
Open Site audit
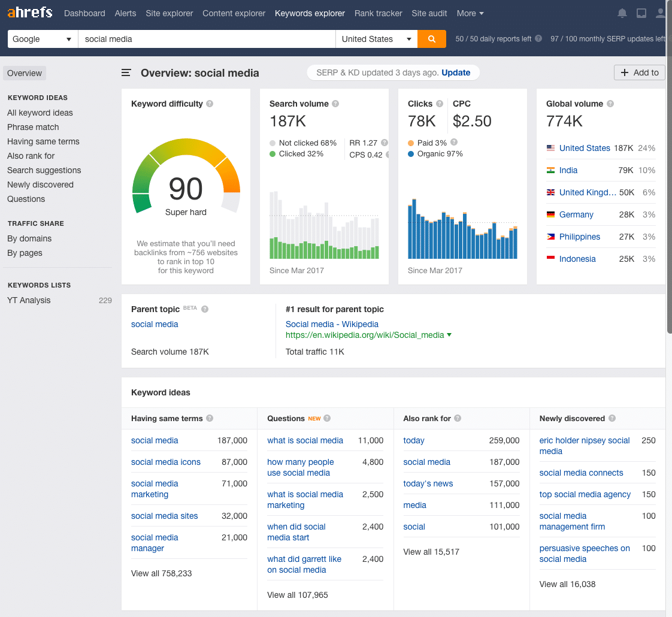429,13
